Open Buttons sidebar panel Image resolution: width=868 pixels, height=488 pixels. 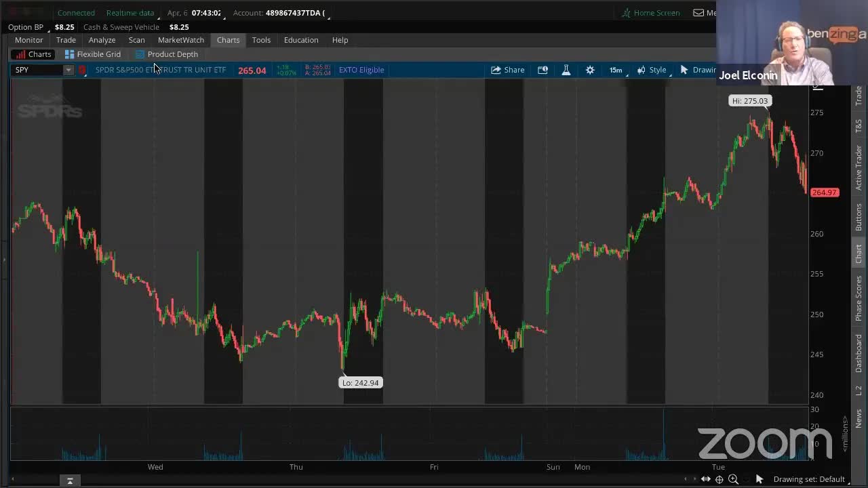(x=859, y=217)
